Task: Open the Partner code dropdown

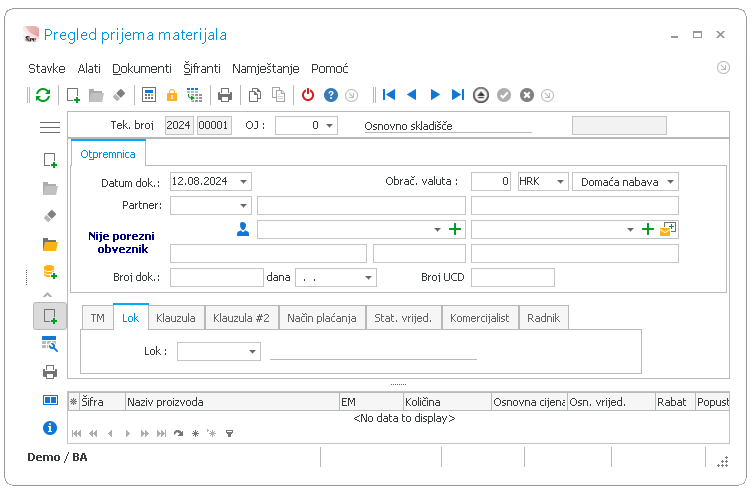Action: tap(243, 205)
